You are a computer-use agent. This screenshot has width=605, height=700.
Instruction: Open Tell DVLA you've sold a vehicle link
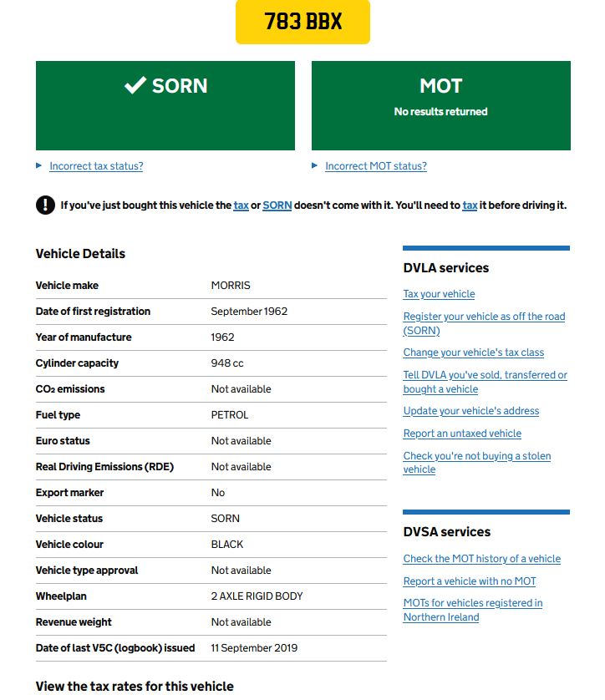(485, 382)
